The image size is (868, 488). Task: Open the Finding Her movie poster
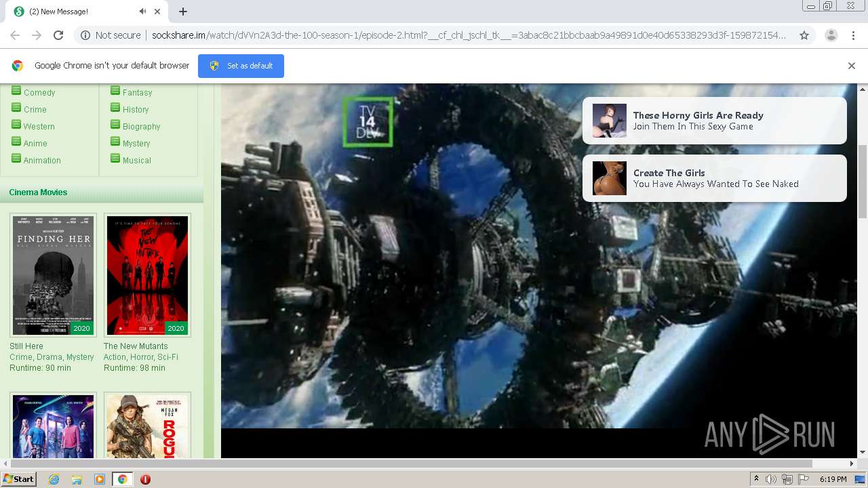coord(53,275)
